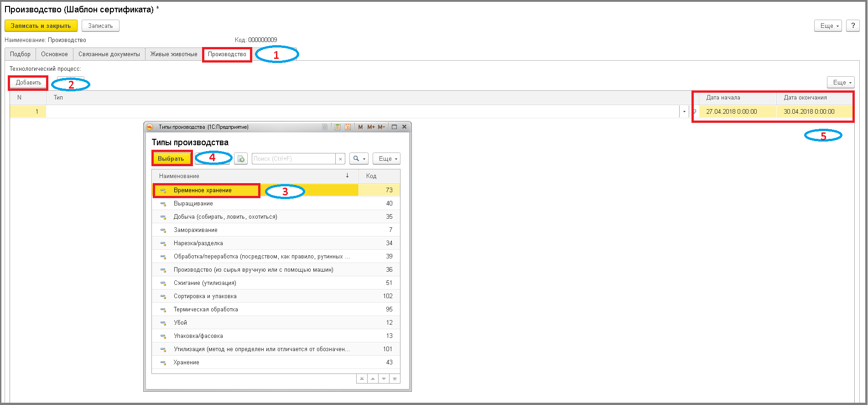Click the Поиск (Ctrl+F) search field
The image size is (868, 405).
point(294,158)
